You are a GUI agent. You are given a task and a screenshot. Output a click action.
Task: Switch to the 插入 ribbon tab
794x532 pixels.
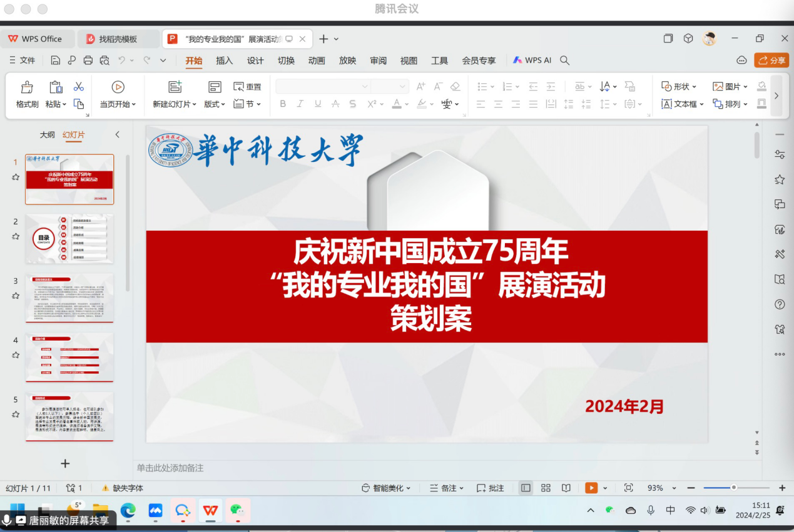[224, 61]
